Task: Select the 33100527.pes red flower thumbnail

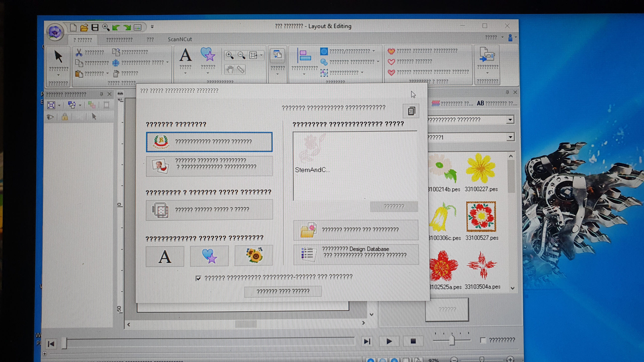Action: coord(481,221)
